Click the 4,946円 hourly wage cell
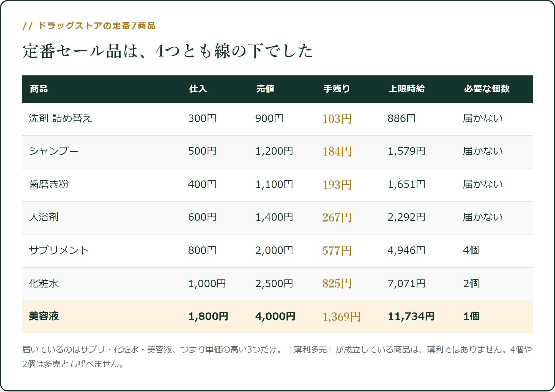555x392 pixels. (407, 250)
